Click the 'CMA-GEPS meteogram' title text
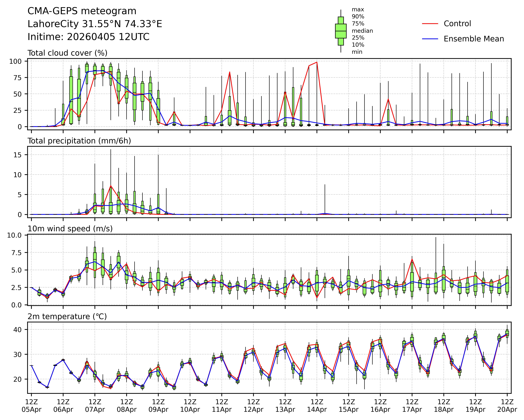This screenshot has height=420, width=524. pos(82,11)
